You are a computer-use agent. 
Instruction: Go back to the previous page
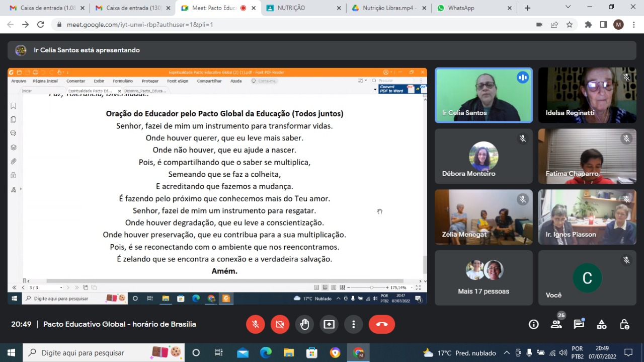11,25
